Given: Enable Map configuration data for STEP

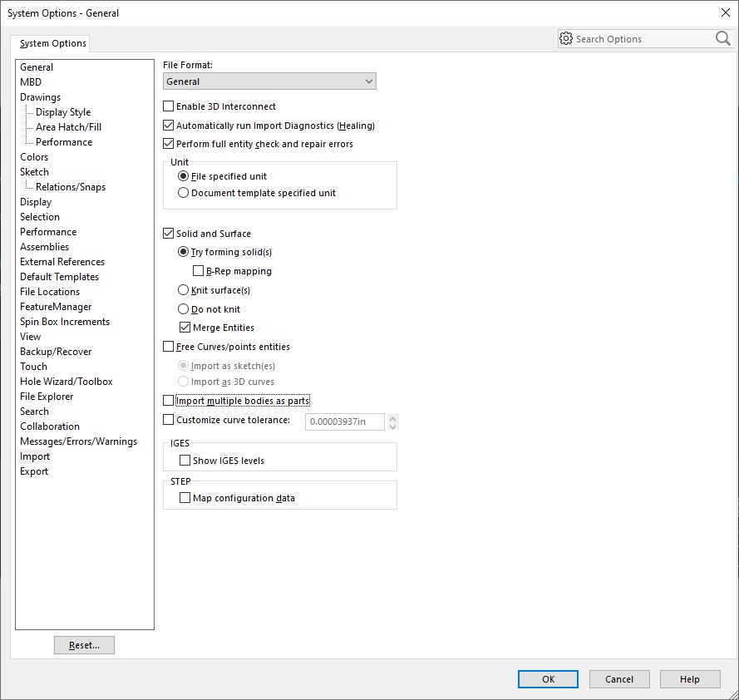Looking at the screenshot, I should pos(185,498).
